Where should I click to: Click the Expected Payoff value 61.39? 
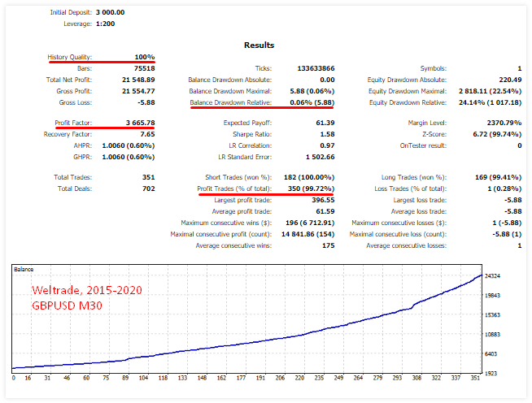325,123
